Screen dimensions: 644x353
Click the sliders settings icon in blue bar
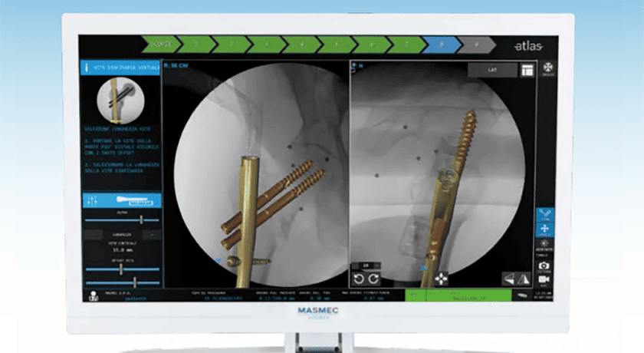(x=93, y=200)
